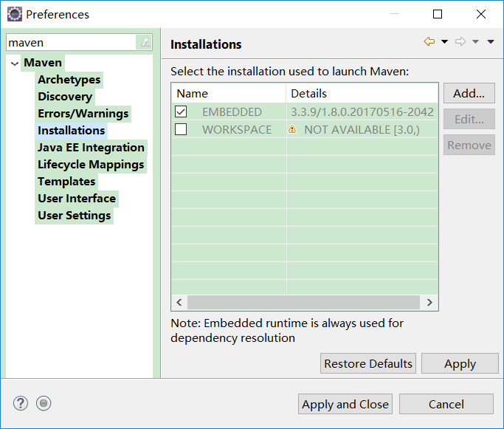Image resolution: width=504 pixels, height=429 pixels.
Task: Uncheck the EMBEDDED installation checkbox
Action: point(181,112)
